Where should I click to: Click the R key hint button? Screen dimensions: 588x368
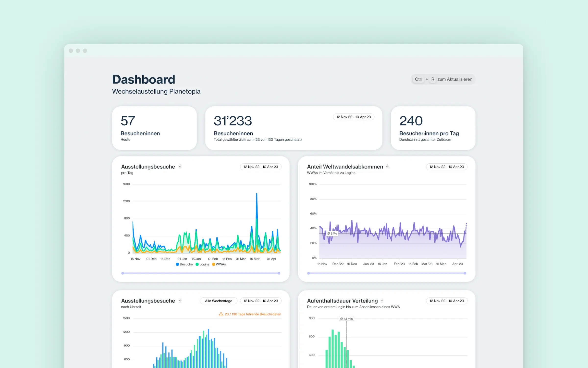(x=433, y=79)
